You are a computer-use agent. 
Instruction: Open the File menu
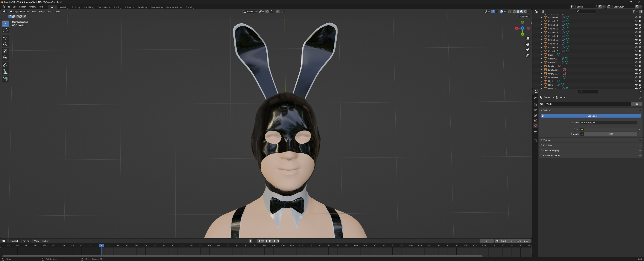[8, 7]
